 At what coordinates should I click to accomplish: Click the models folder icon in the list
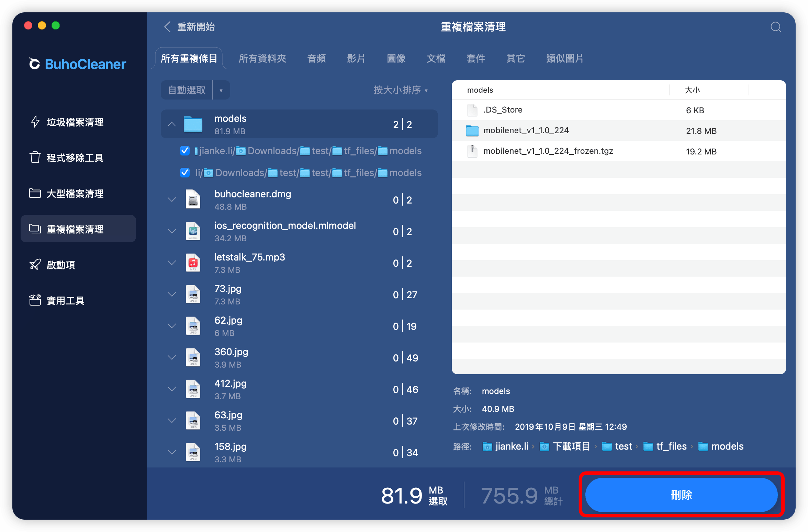[x=193, y=124]
